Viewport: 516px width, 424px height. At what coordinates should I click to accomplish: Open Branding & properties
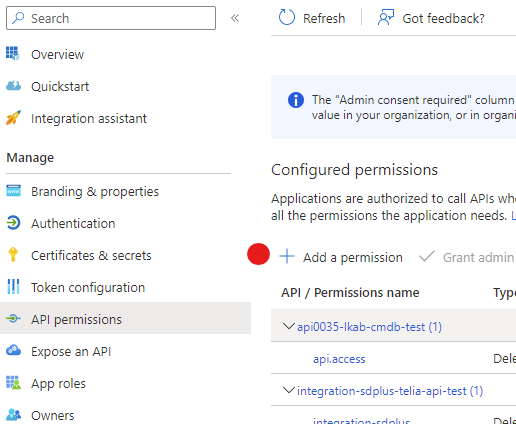coord(95,191)
